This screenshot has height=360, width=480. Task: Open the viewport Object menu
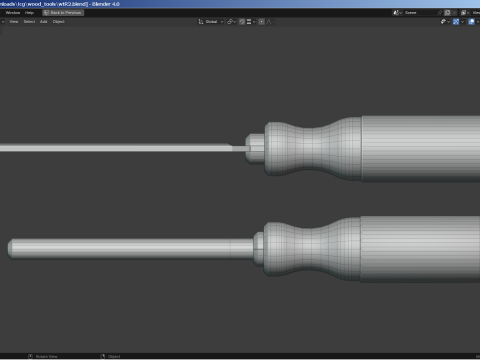click(58, 22)
